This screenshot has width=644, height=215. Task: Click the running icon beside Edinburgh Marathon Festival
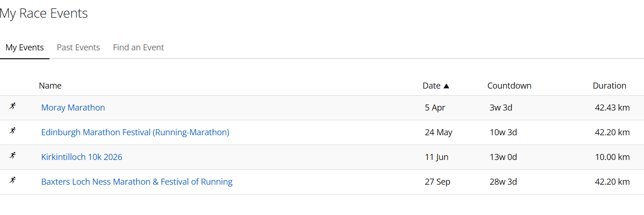13,131
